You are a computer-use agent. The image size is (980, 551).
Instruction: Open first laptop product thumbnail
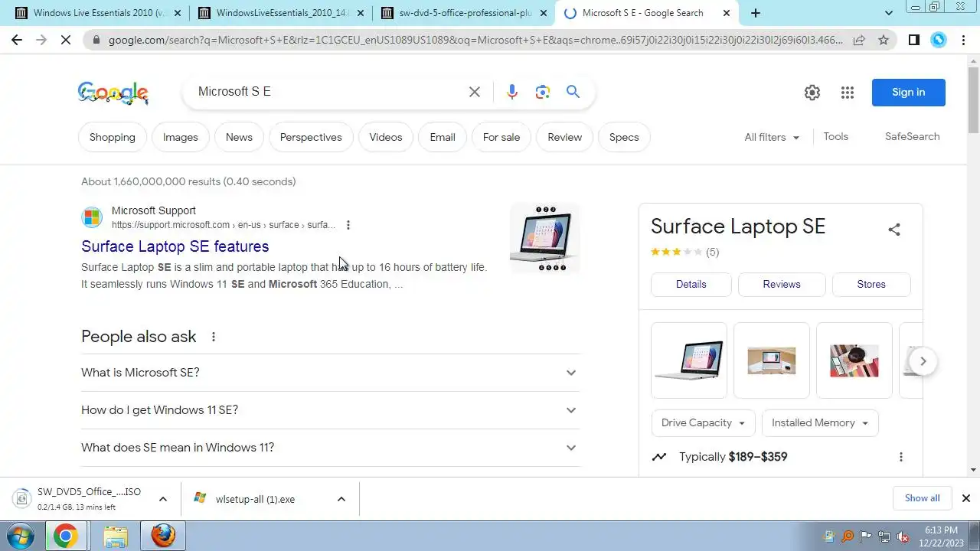[689, 360]
